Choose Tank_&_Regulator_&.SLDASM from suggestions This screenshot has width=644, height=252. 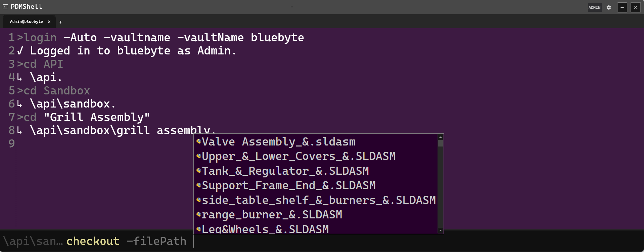(x=316, y=171)
